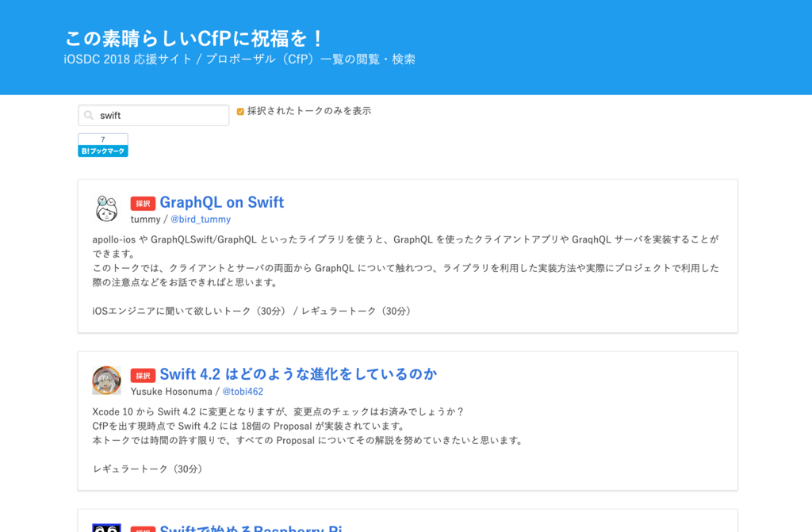The height and width of the screenshot is (532, 812).
Task: Click the avatar on the Raspberry Pi card
Action: coord(107,528)
